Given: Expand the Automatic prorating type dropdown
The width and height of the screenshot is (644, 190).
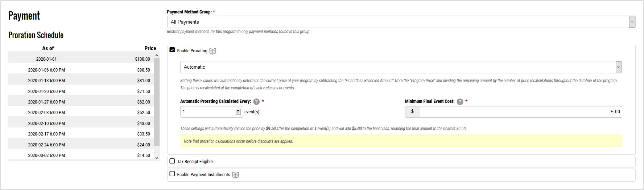Looking at the screenshot, I should pyautogui.click(x=401, y=67).
